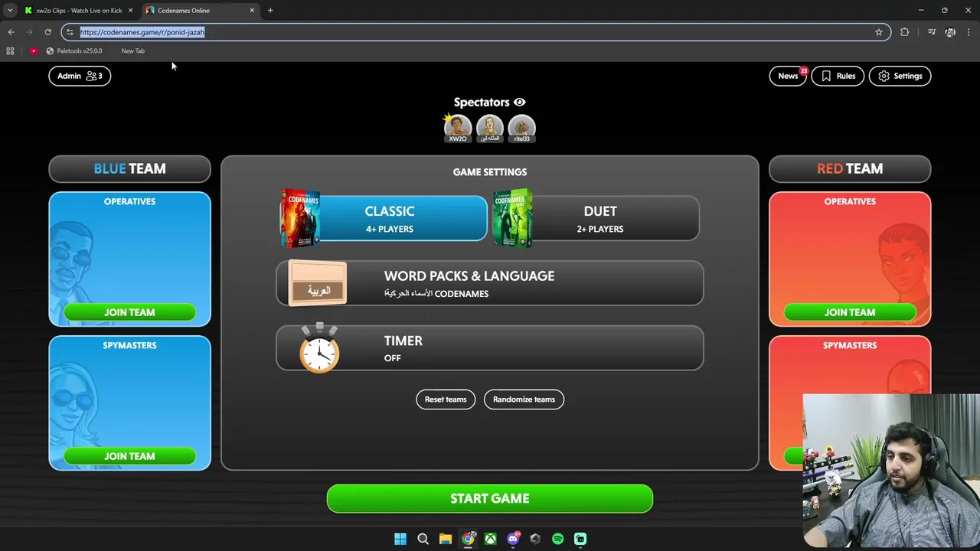Open Word Packs & Language settings
The width and height of the screenshot is (980, 551).
(x=490, y=283)
